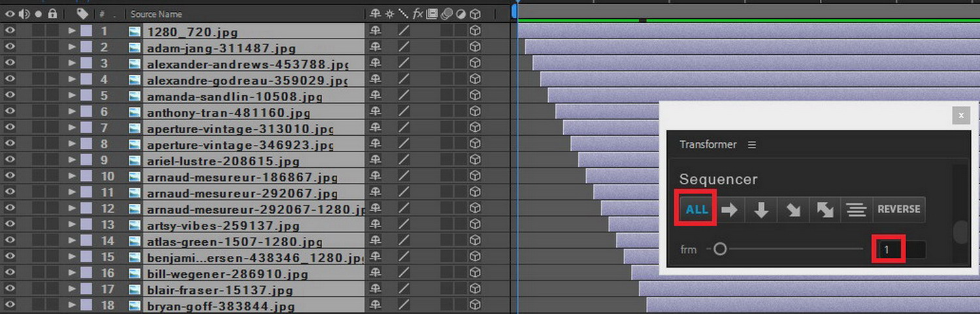
Task: Select layer name benjami...ersen-438346_1280.jpg
Action: coord(255,258)
